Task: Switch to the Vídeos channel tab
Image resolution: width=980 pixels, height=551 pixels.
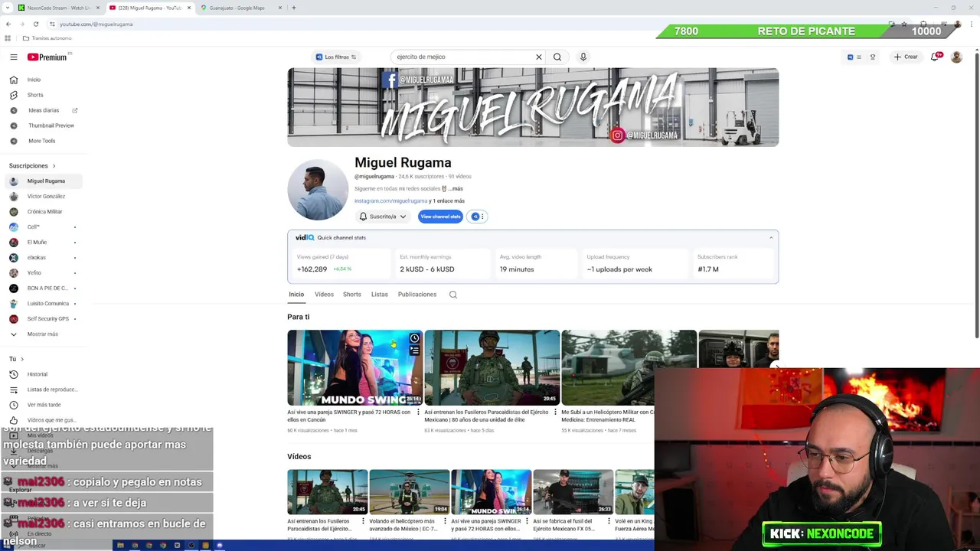Action: [x=324, y=295]
